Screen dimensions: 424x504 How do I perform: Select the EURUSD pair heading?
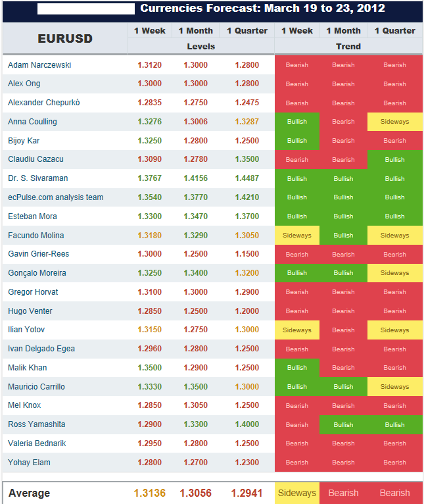[x=65, y=39]
